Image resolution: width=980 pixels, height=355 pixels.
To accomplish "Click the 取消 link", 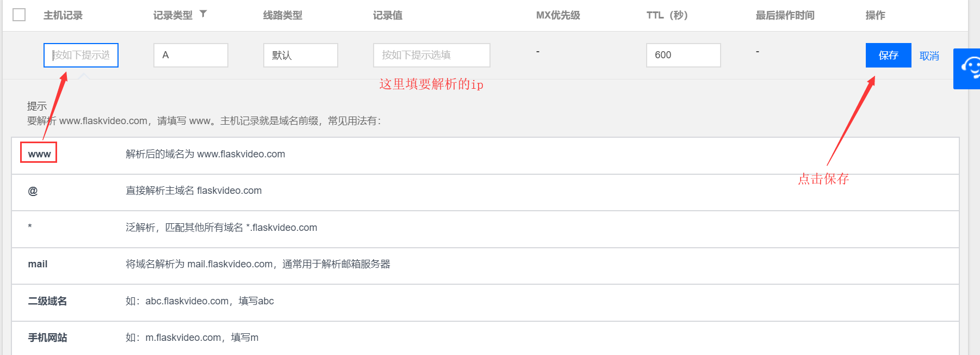I will 929,56.
